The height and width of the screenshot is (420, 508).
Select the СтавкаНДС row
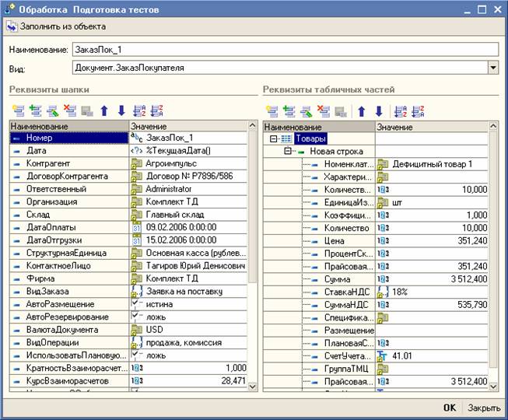tap(376, 292)
